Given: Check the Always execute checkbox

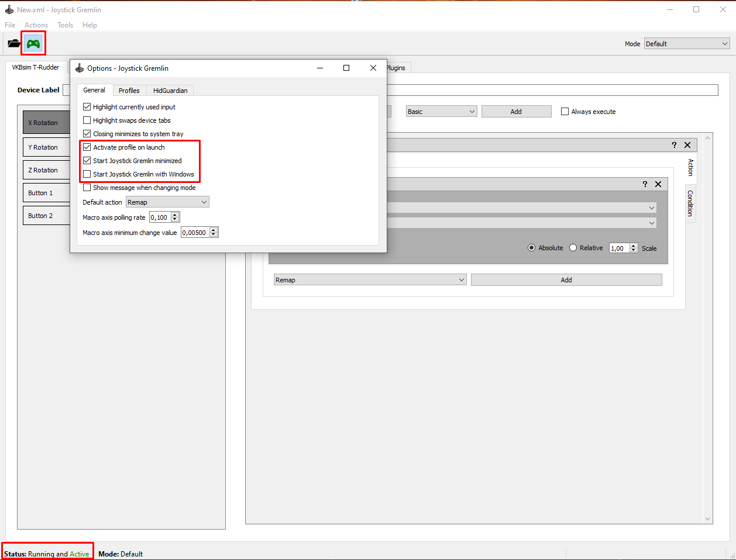Looking at the screenshot, I should click(565, 112).
